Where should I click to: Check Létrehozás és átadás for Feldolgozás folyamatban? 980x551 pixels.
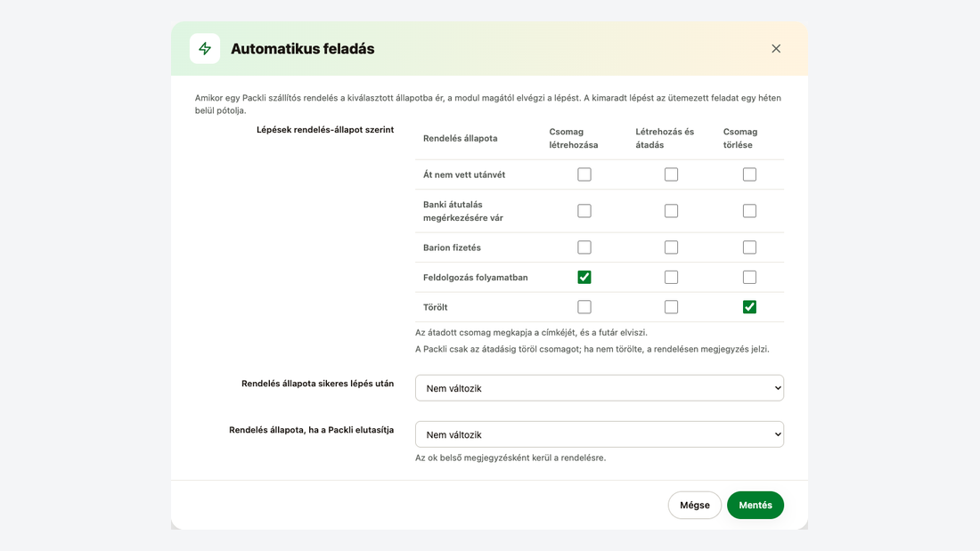pyautogui.click(x=671, y=278)
